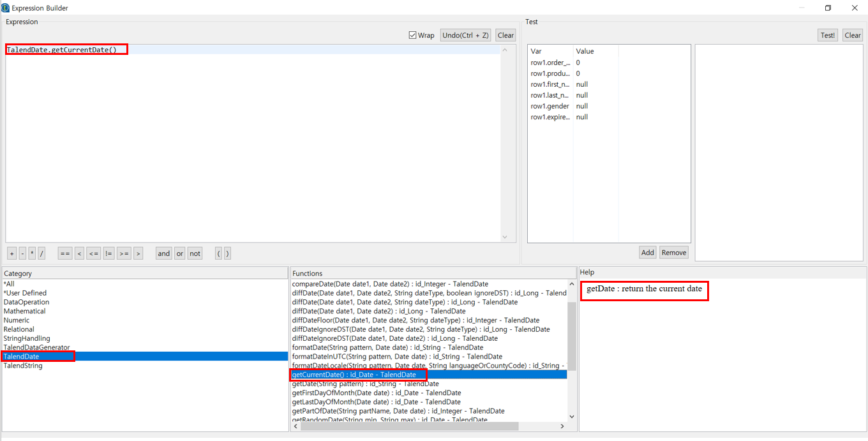Click the Expression Builder app icon
868x441 pixels.
click(6, 8)
